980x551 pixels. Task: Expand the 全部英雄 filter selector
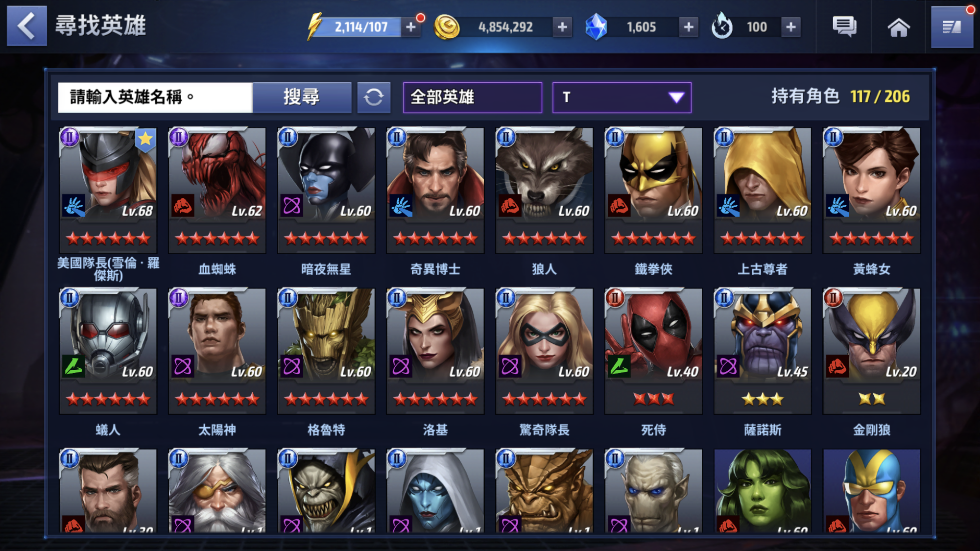472,97
